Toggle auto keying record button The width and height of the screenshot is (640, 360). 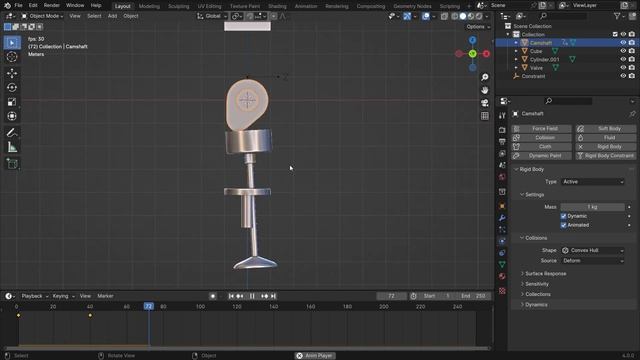point(213,296)
